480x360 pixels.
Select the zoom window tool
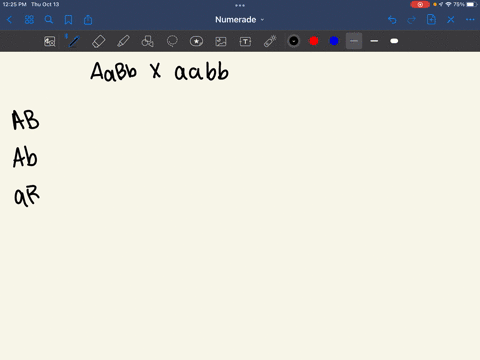pos(50,41)
